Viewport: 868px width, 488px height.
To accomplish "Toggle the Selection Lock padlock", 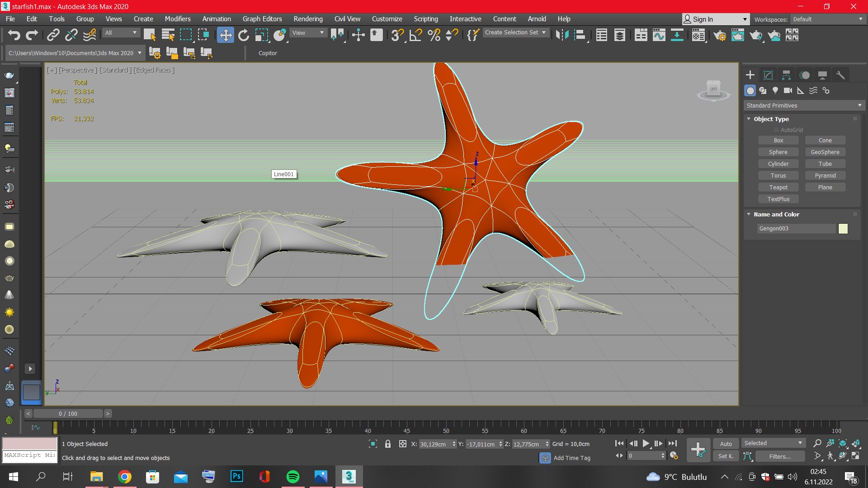I will [x=388, y=444].
